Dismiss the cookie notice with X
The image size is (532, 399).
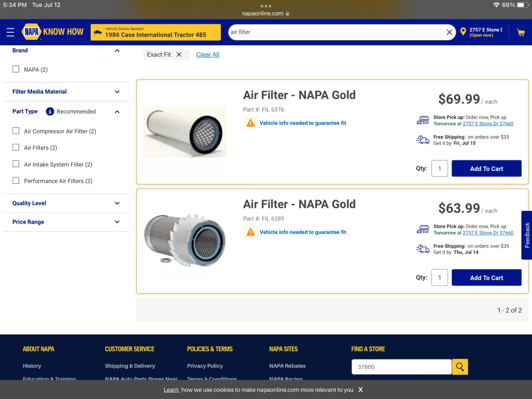[x=361, y=390]
